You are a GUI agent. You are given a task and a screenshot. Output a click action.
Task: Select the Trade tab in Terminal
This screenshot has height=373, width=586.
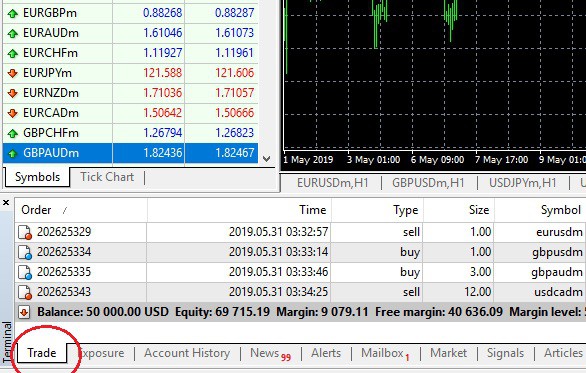coord(41,353)
